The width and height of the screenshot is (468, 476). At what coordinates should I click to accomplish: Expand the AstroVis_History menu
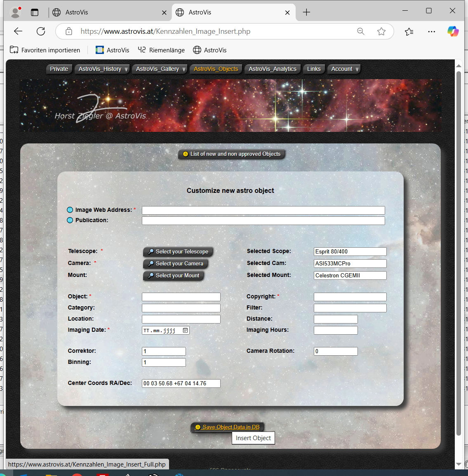point(102,69)
